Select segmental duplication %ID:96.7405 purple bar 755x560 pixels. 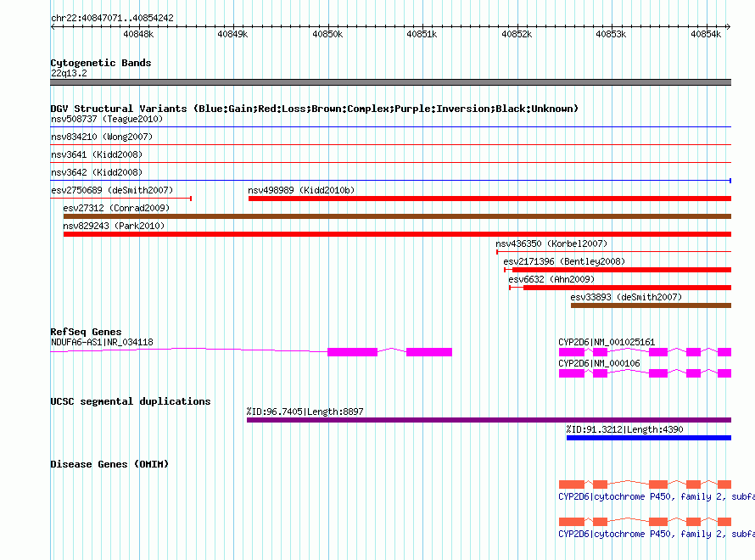[489, 420]
